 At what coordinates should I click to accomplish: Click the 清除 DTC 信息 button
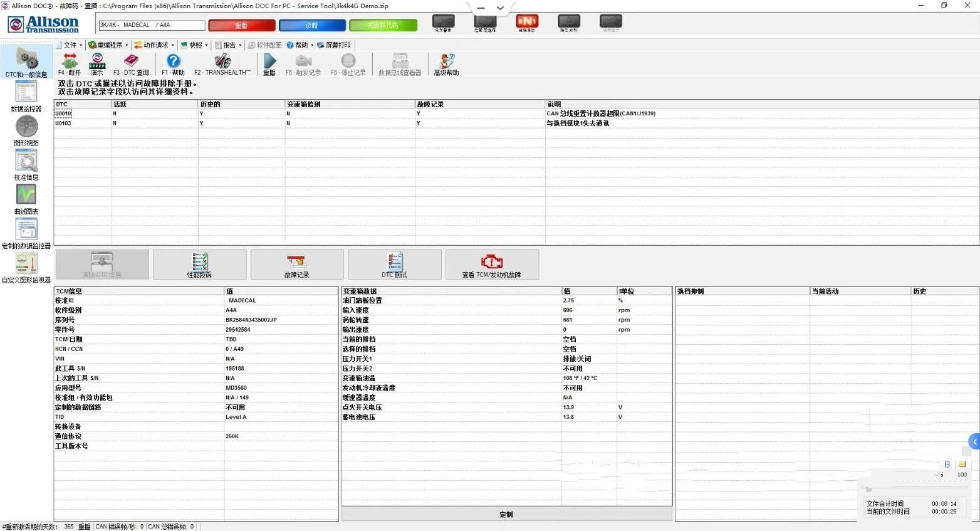(x=102, y=265)
